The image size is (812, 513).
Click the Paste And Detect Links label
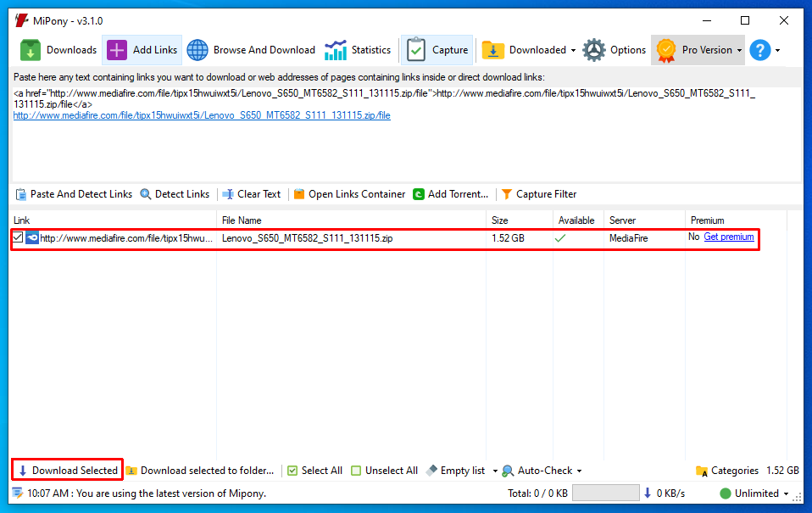(x=81, y=194)
